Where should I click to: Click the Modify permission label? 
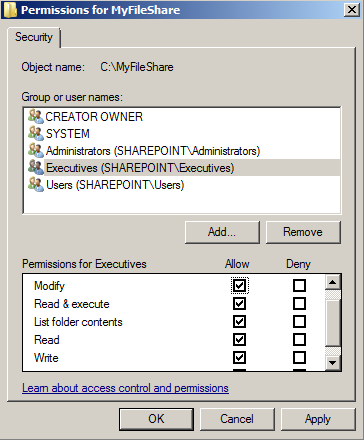(x=49, y=286)
